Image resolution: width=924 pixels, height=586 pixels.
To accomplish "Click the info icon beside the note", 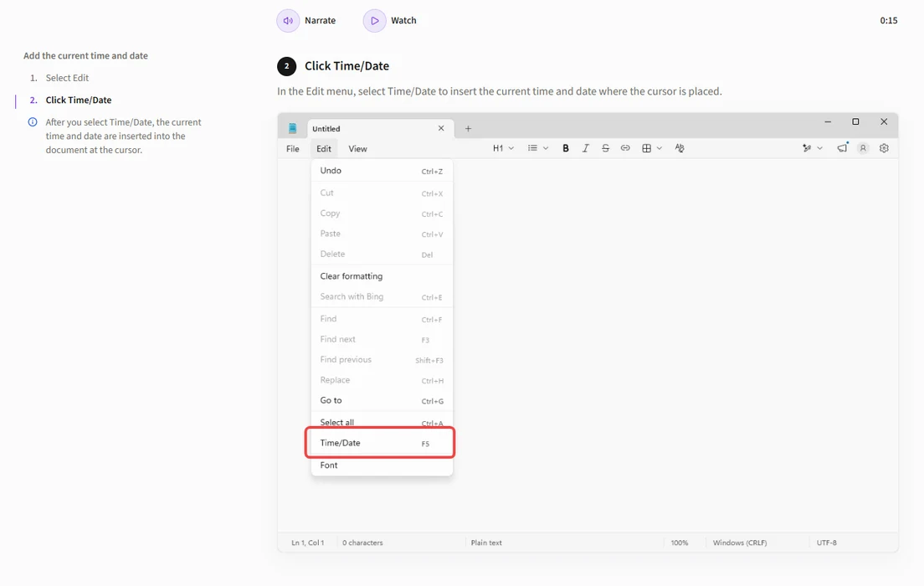I will click(x=33, y=122).
